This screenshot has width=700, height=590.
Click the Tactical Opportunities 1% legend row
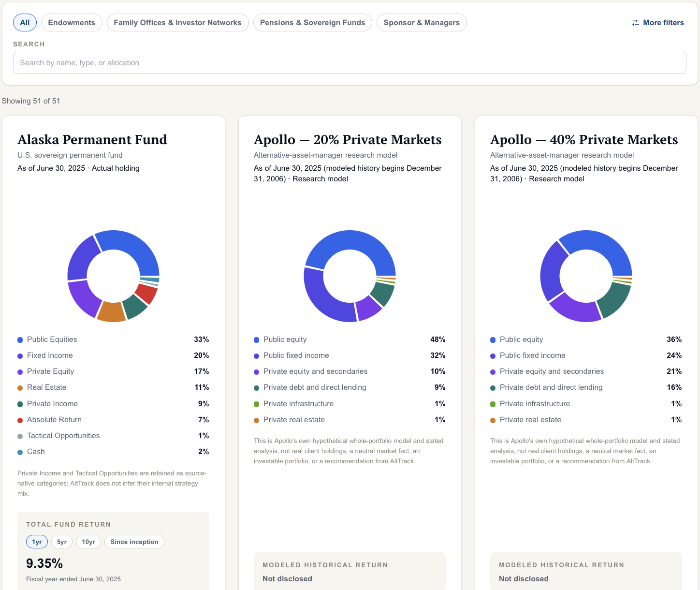tap(113, 436)
